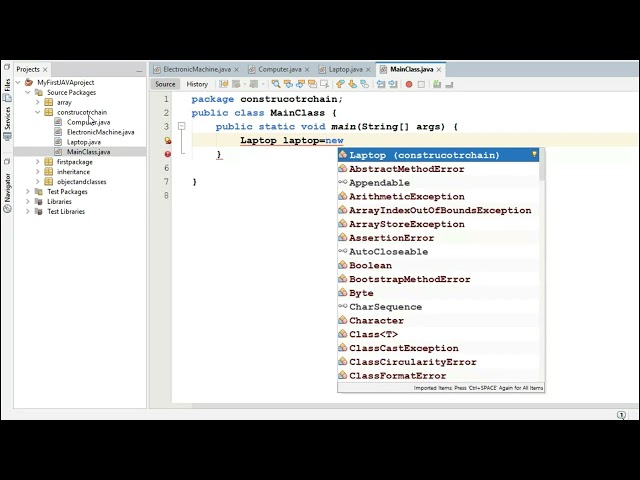Viewport: 640px width, 480px height.
Task: Switch to ElectronicMachine.java tab
Action: pos(197,69)
